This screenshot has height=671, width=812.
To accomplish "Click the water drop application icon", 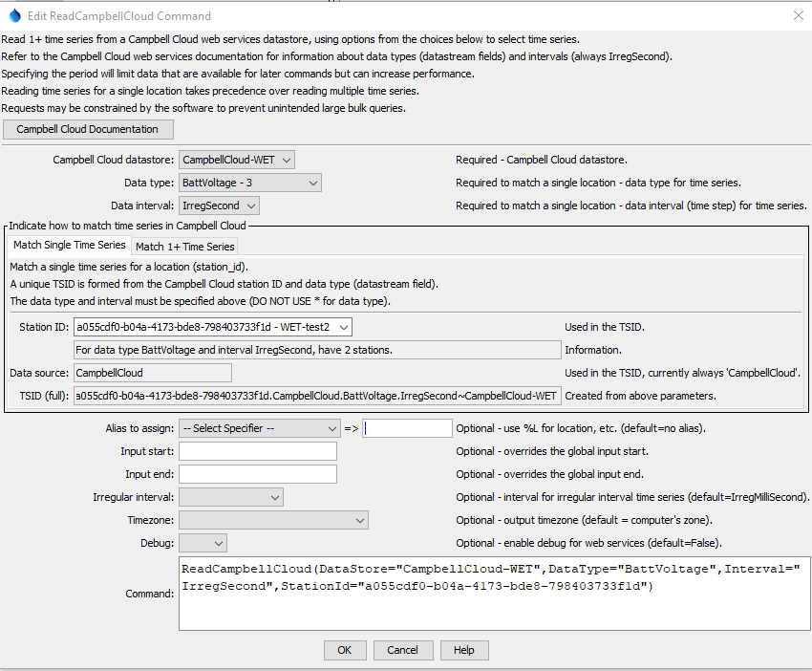I will click(x=12, y=15).
